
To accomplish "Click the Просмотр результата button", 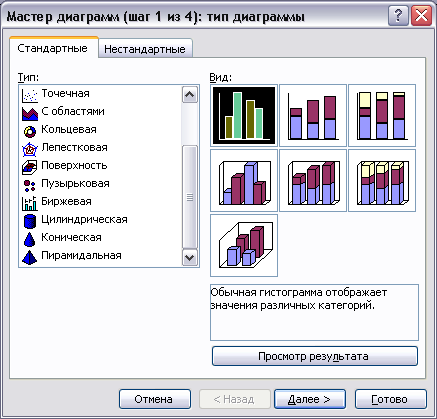I will pos(315,356).
